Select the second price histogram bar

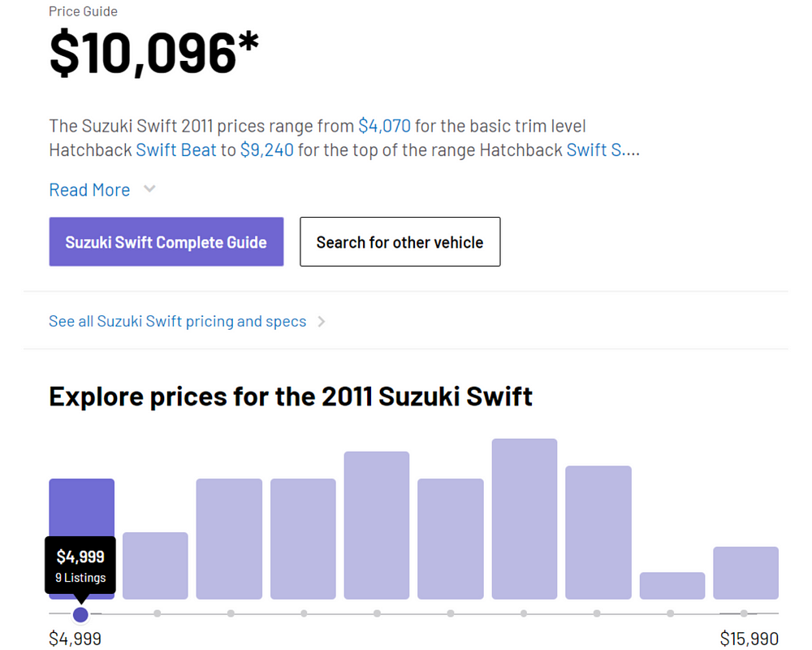tap(155, 565)
